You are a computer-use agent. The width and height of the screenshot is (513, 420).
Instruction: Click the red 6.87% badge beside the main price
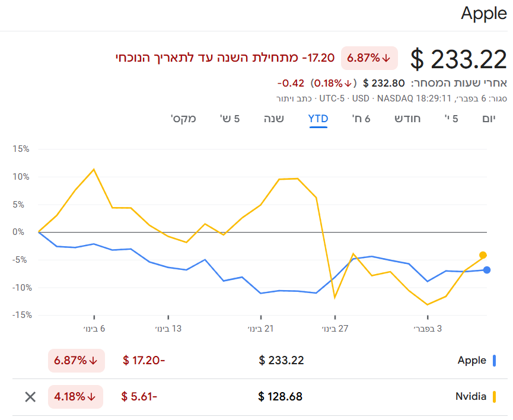(x=369, y=58)
